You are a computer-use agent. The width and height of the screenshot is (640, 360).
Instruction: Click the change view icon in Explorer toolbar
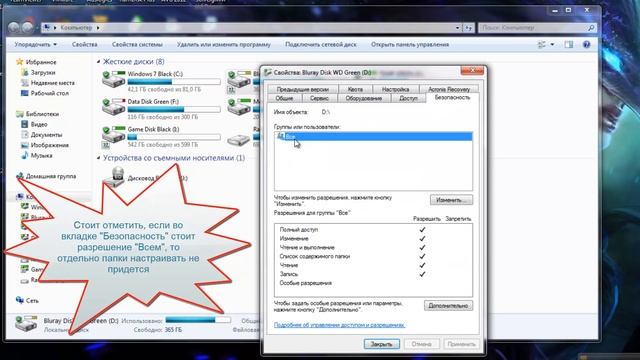[x=542, y=44]
